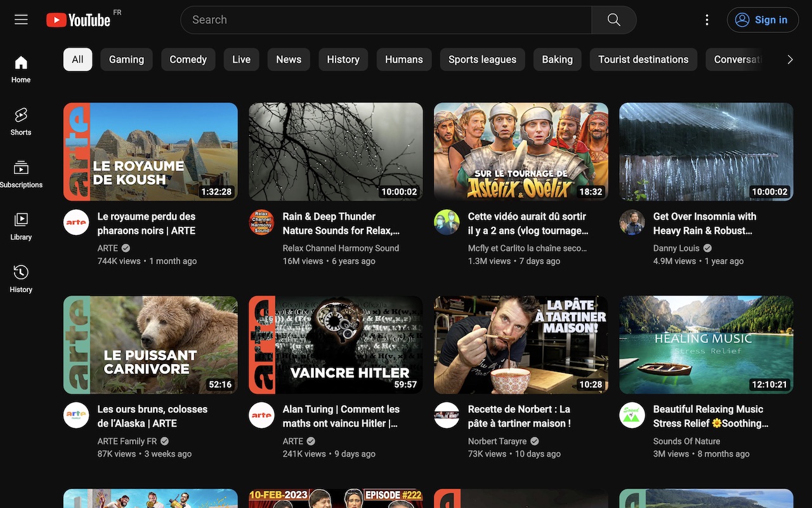Click '3M views • 8 months ago' text
This screenshot has width=812, height=508.
(x=701, y=454)
